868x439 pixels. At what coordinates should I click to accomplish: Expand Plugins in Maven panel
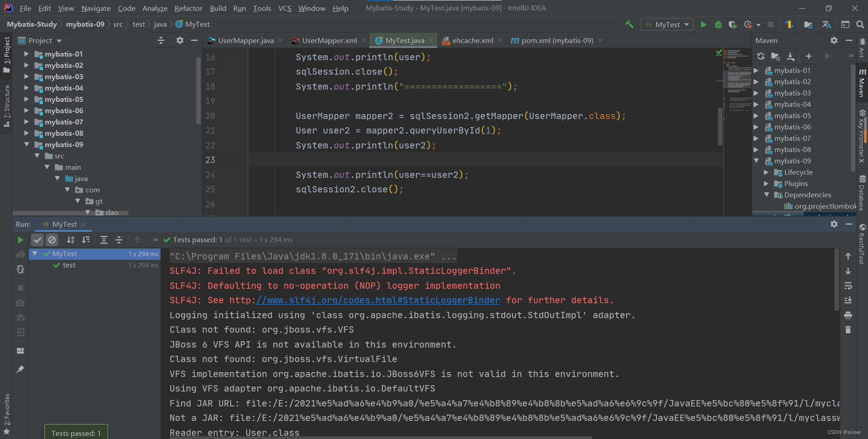(x=766, y=184)
